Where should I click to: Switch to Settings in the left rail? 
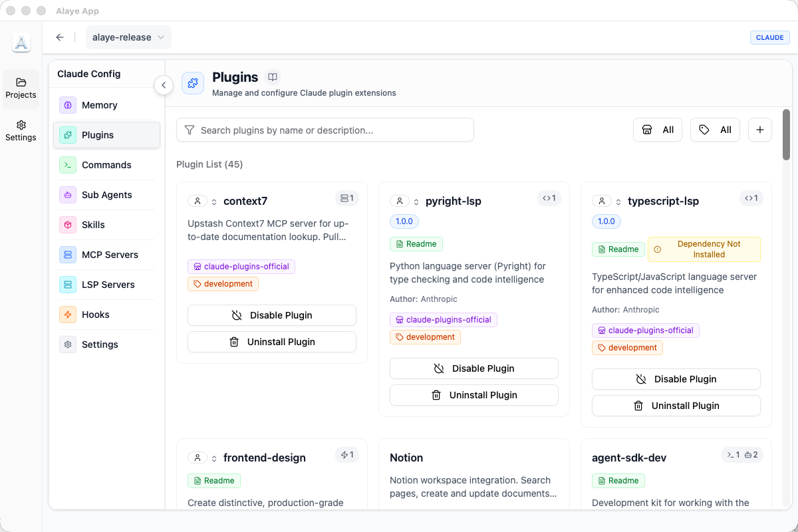[x=21, y=130]
